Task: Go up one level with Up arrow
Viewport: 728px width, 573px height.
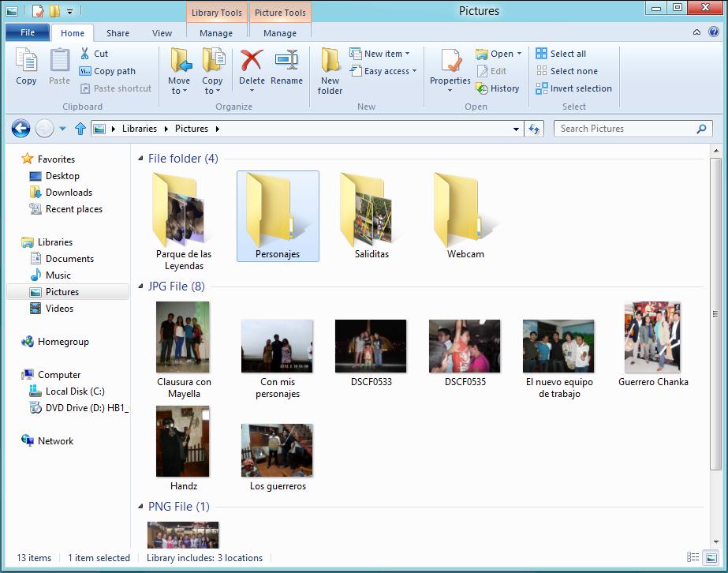Action: [80, 129]
